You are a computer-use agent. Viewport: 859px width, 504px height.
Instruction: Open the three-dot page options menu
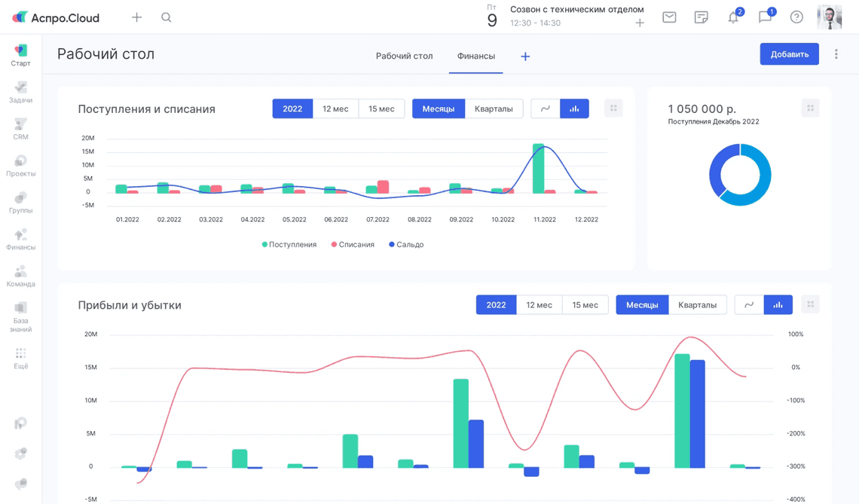pyautogui.click(x=836, y=54)
